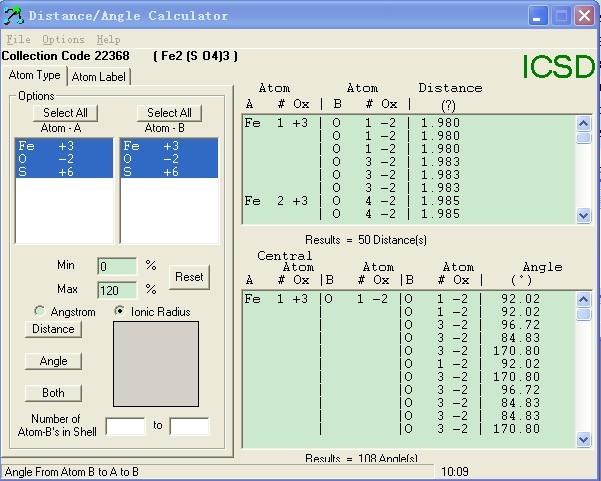Viewport: 601px width, 481px height.
Task: Select O -2 in Atom - B list
Action: tap(169, 159)
